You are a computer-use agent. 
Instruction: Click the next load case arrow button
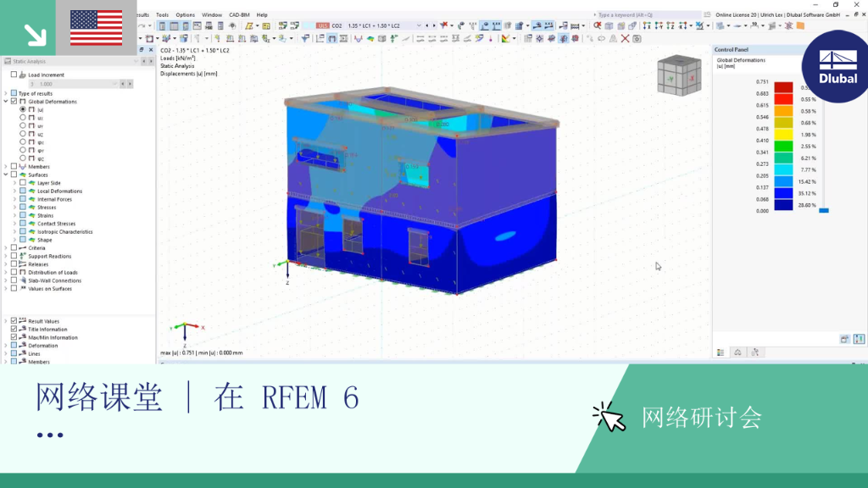[x=433, y=25]
